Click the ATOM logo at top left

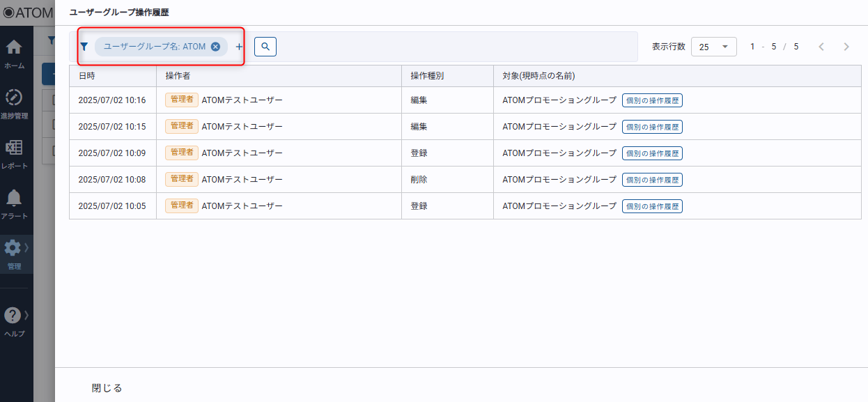tap(28, 13)
